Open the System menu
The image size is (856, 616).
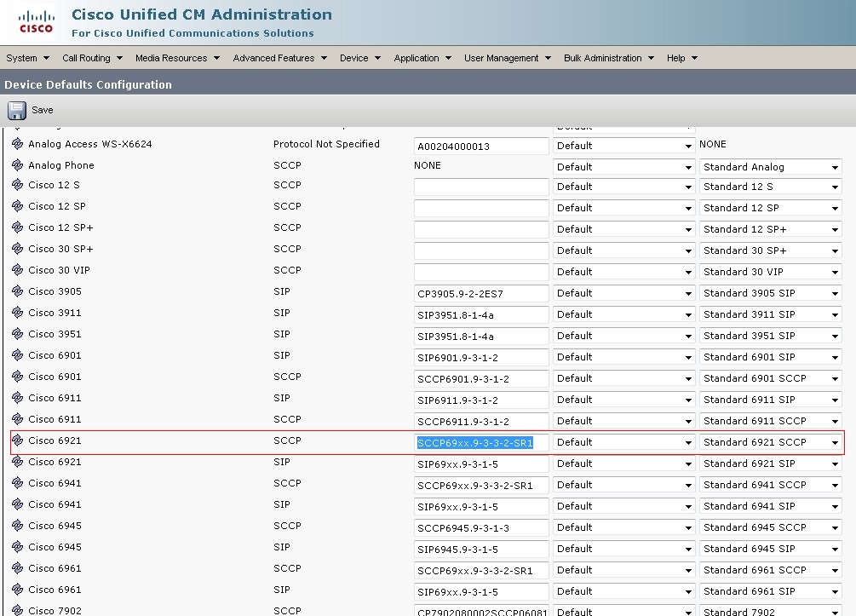[27, 58]
